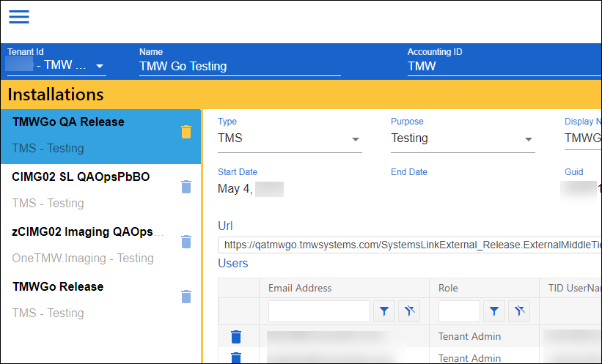The height and width of the screenshot is (364, 602).
Task: Open the Type dropdown showing TMS
Action: pos(290,138)
